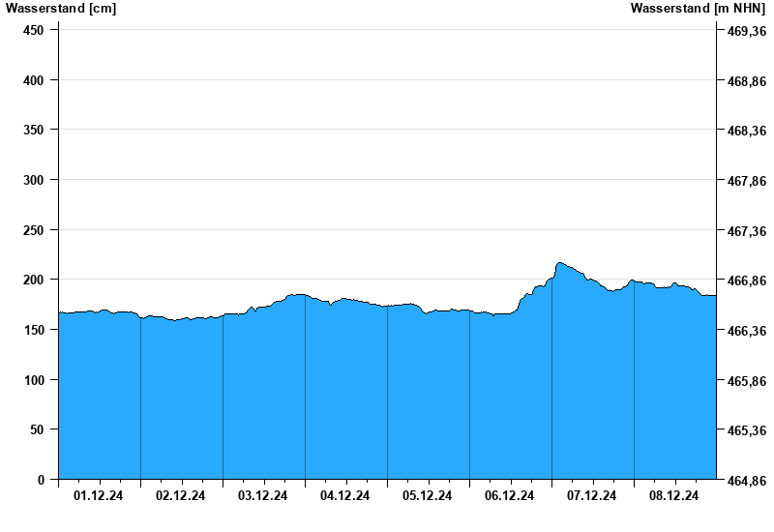Click the 469,36 value on right axis

(747, 31)
